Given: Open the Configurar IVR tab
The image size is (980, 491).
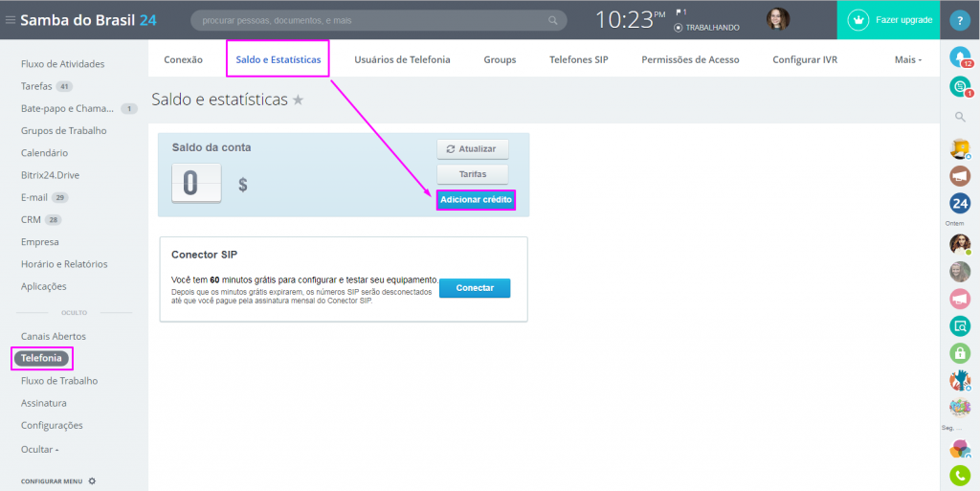Looking at the screenshot, I should (x=804, y=60).
